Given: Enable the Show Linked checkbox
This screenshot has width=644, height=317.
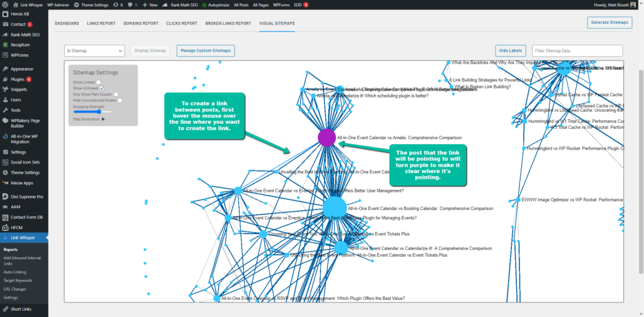Looking at the screenshot, I should click(99, 82).
